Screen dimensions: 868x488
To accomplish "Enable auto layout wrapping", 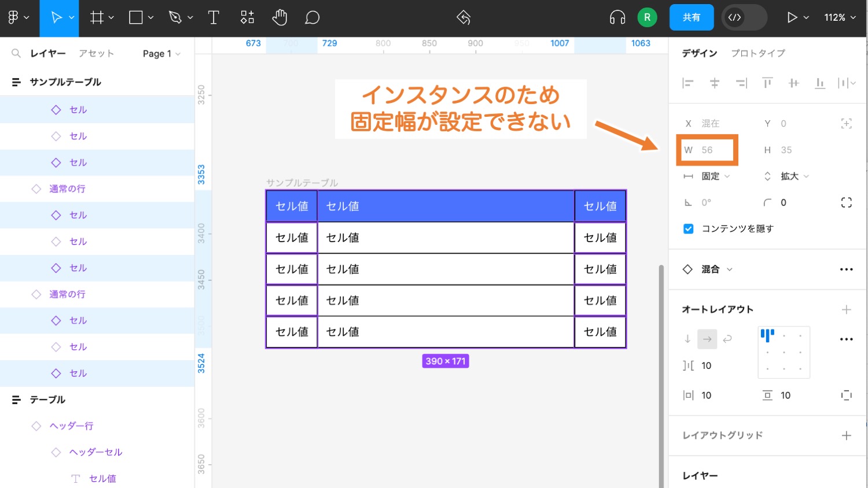I will [727, 339].
